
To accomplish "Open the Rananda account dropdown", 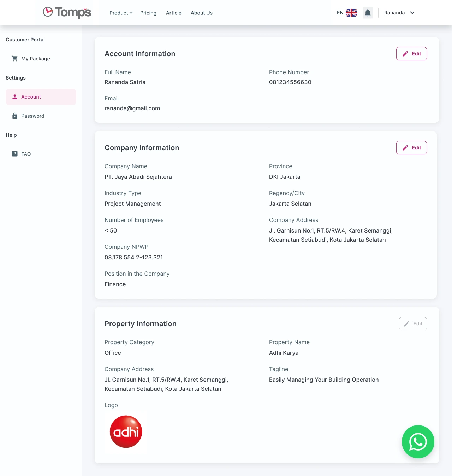I will coord(398,13).
